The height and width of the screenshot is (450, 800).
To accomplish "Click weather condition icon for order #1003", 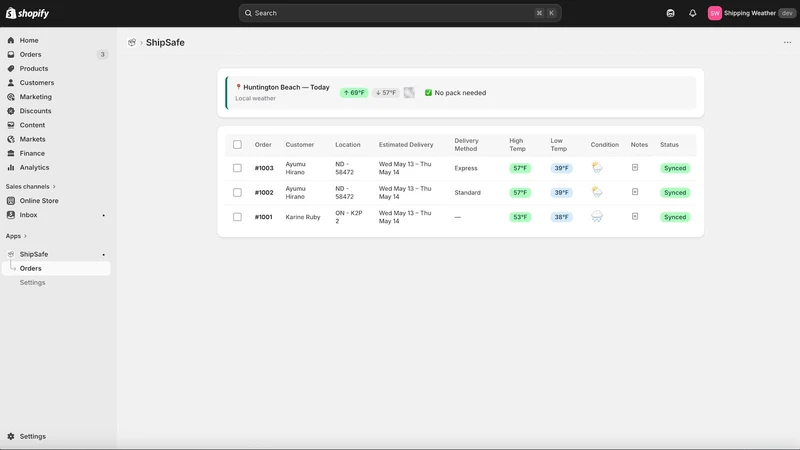I will click(x=596, y=167).
